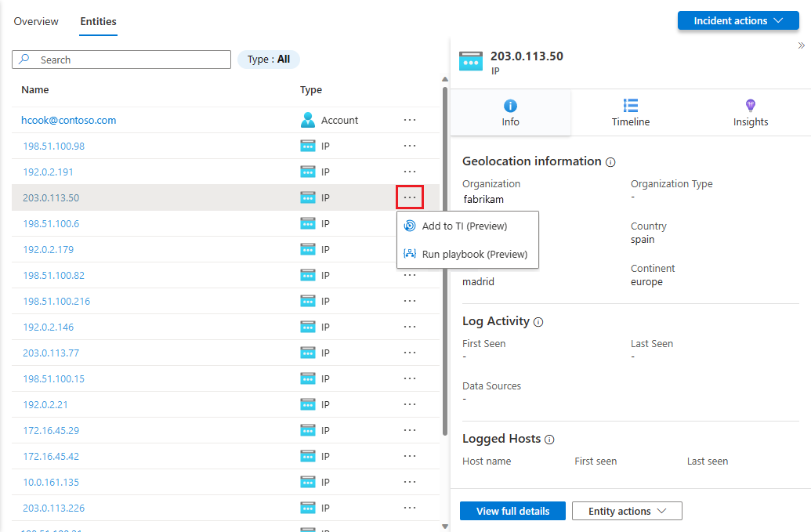
Task: Click the Add to TI icon
Action: click(411, 226)
